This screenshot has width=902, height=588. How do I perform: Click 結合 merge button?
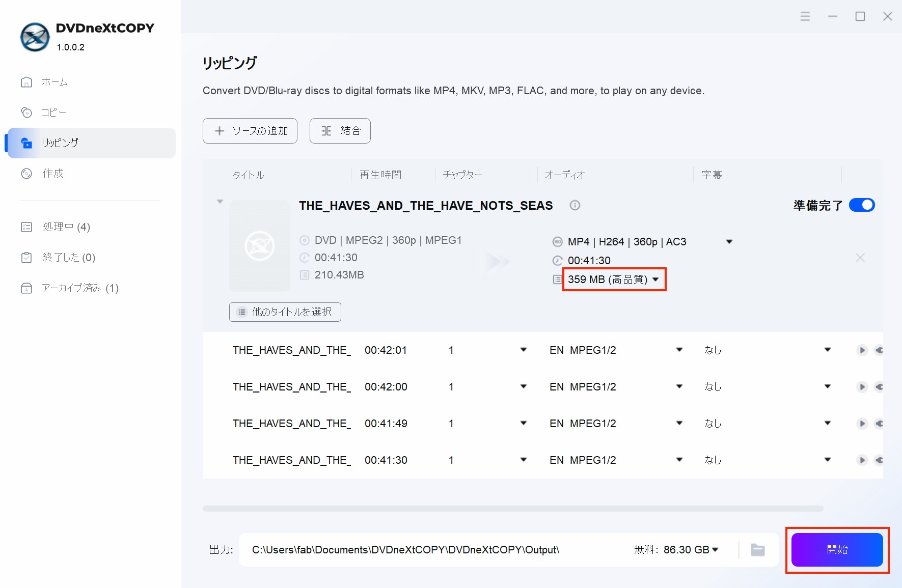point(340,131)
